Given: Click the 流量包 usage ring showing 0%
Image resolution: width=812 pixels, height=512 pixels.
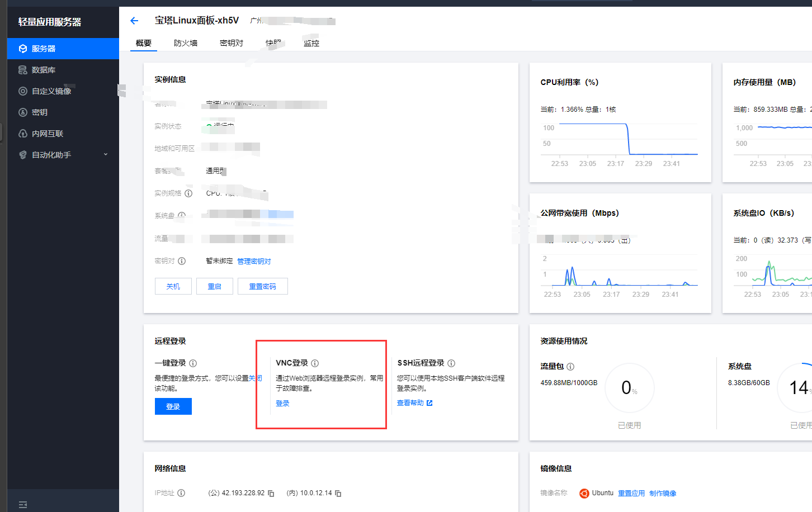Looking at the screenshot, I should pos(630,388).
